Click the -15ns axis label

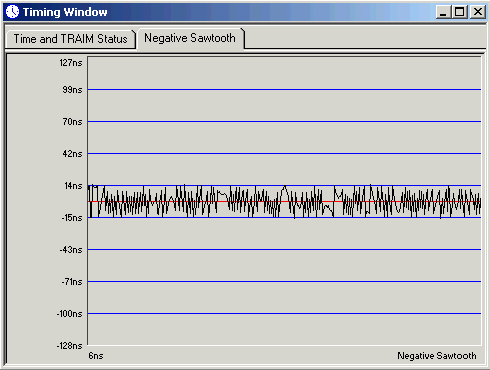point(72,218)
